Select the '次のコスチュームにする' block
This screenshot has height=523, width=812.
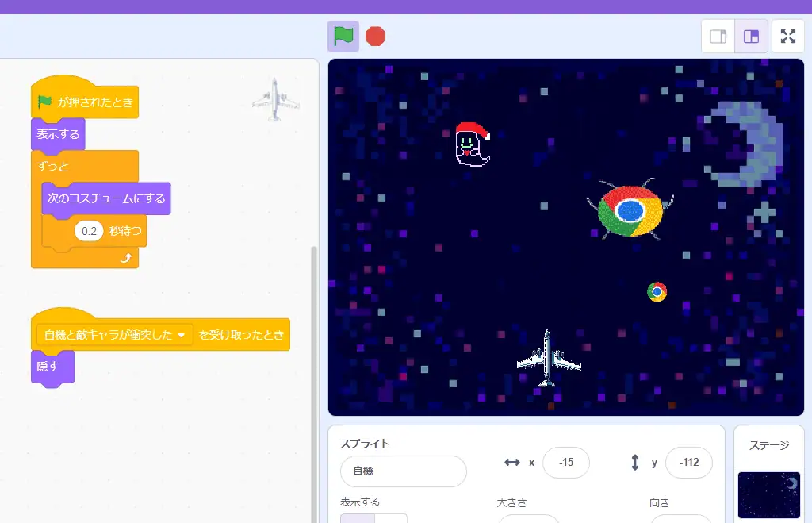[106, 198]
